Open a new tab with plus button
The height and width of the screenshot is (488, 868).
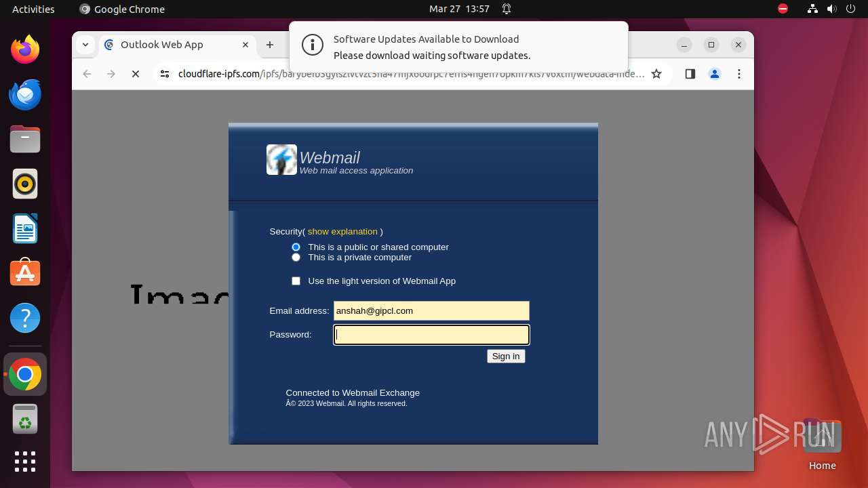pos(270,45)
